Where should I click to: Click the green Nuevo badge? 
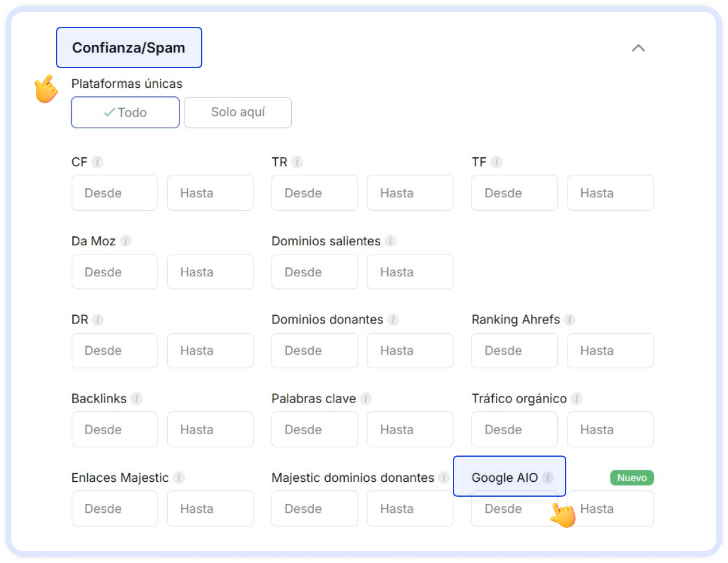[631, 478]
